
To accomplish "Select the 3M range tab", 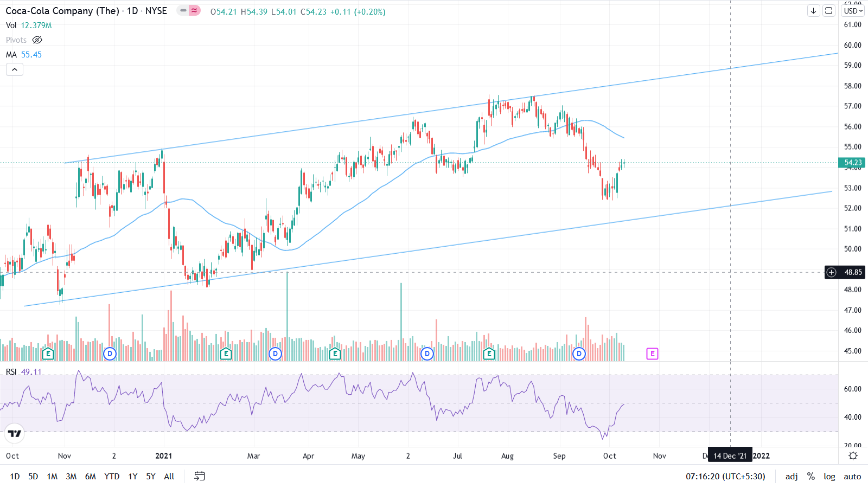I will (x=71, y=476).
